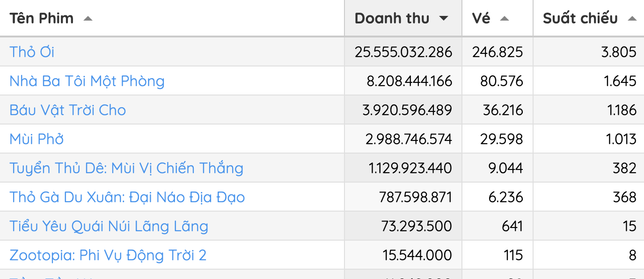Click descending sort arrow beside Doanh thu
644x279 pixels.
tap(443, 19)
